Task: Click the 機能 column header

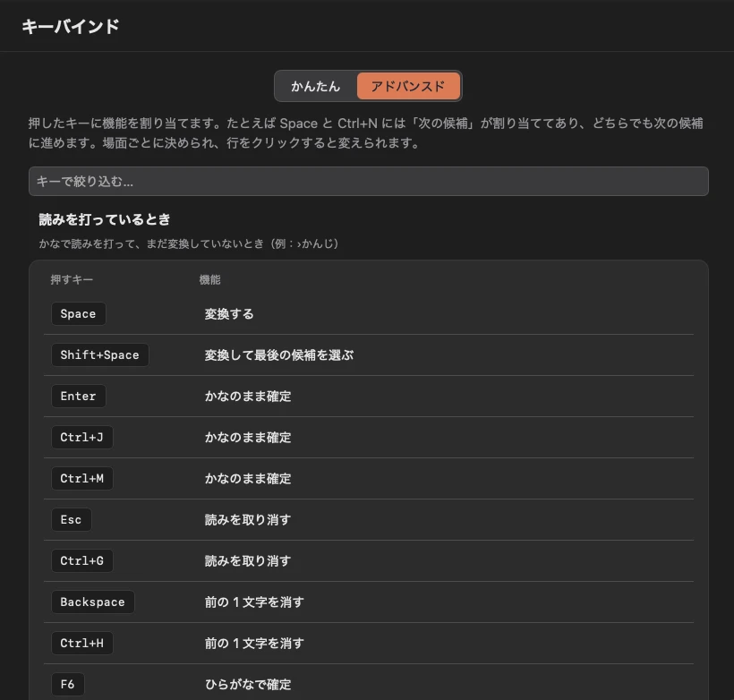Action: coord(209,279)
